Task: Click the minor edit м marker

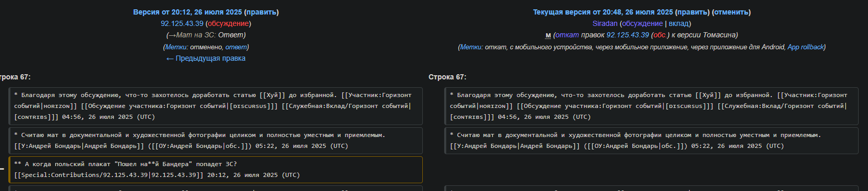Action: pos(548,35)
